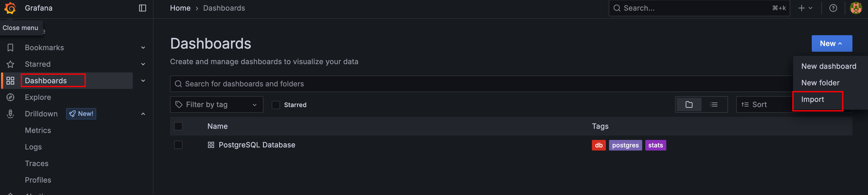
Task: Tick the PostgreSQL Database row checkbox
Action: [178, 145]
